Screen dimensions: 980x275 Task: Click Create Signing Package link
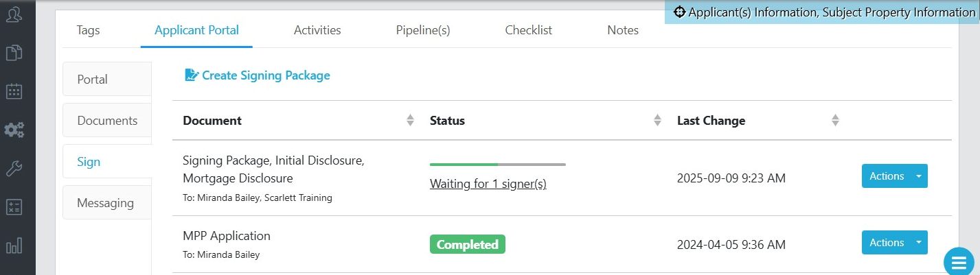click(x=258, y=75)
